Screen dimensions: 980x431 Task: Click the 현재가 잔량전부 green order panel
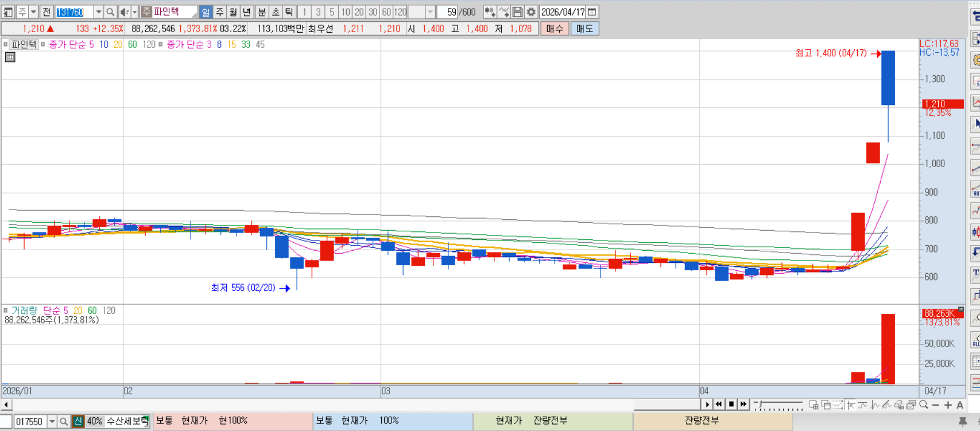[553, 421]
